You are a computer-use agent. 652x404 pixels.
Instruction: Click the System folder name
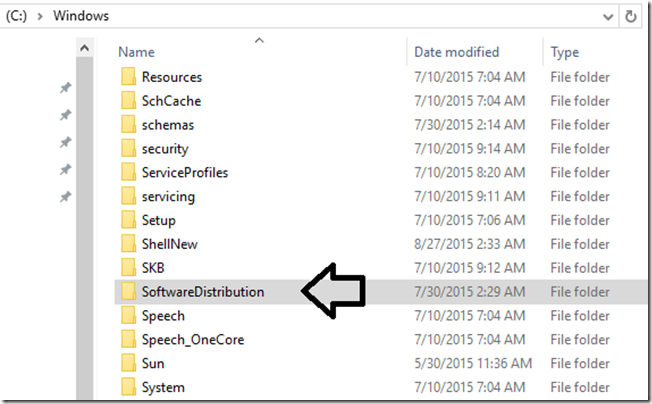pyautogui.click(x=163, y=387)
